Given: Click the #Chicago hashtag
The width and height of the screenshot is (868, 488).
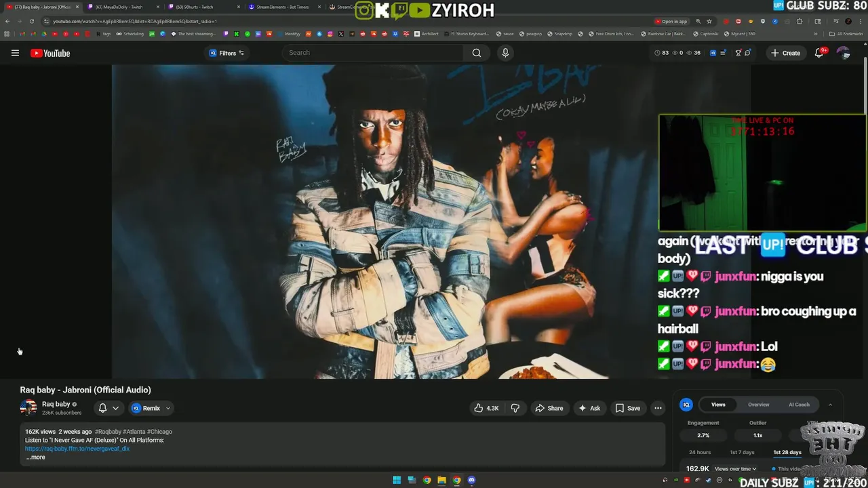Looking at the screenshot, I should coord(159,432).
